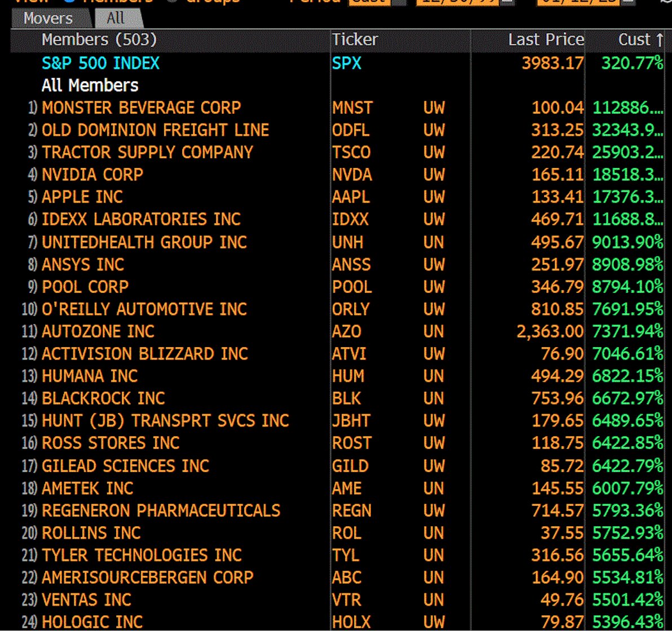The image size is (672, 631).
Task: Open AUTOZONE INC row
Action: pos(337,332)
